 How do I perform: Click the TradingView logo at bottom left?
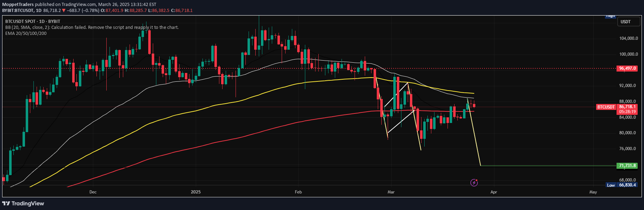point(23,203)
